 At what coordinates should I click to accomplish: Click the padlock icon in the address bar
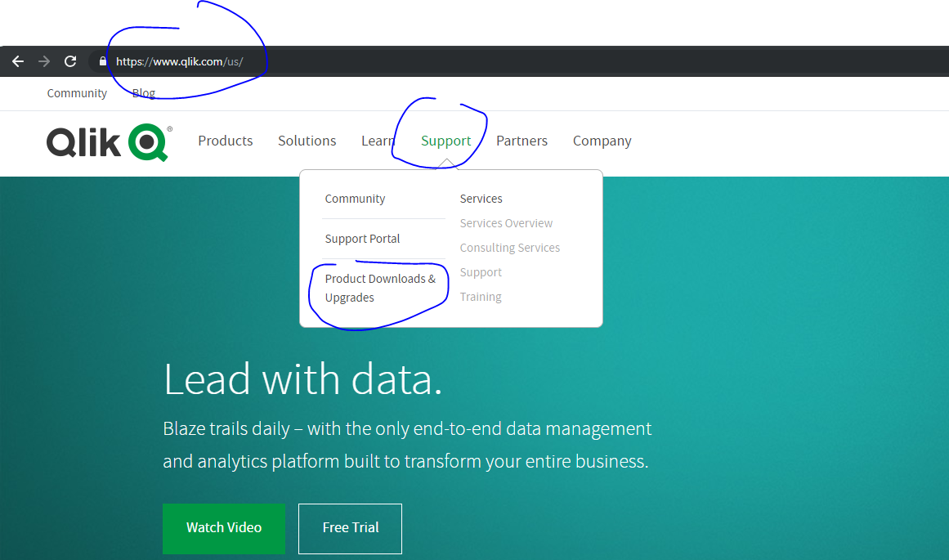pos(101,60)
